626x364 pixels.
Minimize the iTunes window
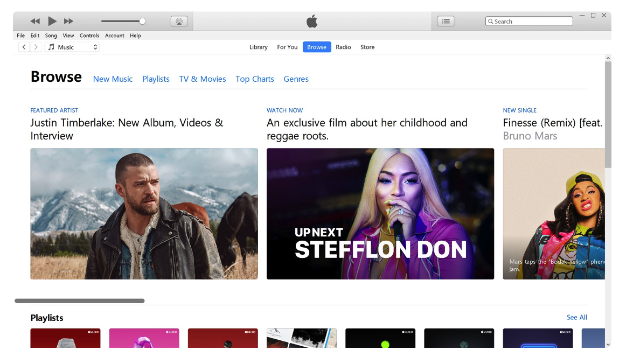582,15
